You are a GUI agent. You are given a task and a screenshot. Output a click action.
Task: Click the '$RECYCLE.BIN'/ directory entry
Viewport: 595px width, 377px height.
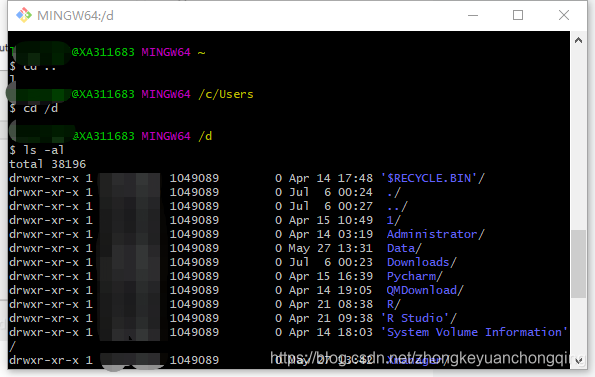433,178
